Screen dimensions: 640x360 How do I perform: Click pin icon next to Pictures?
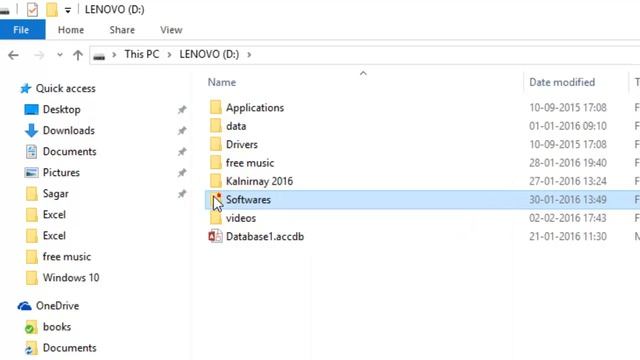[182, 173]
